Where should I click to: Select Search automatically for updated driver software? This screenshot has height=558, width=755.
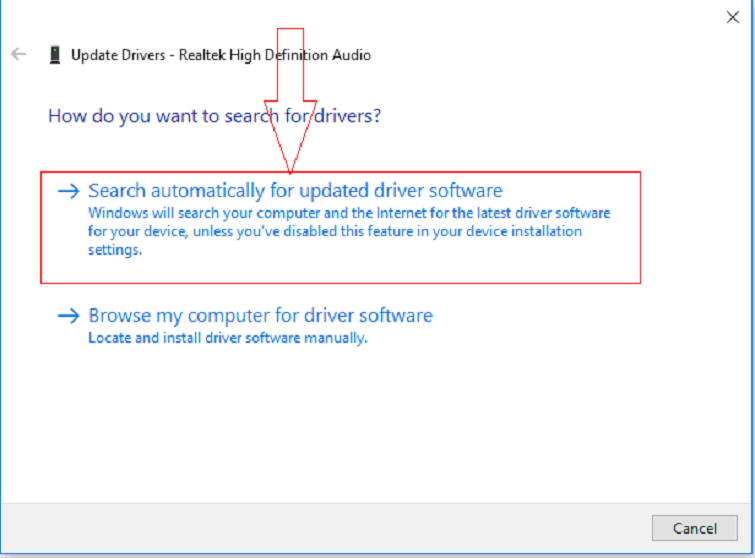pyautogui.click(x=295, y=191)
